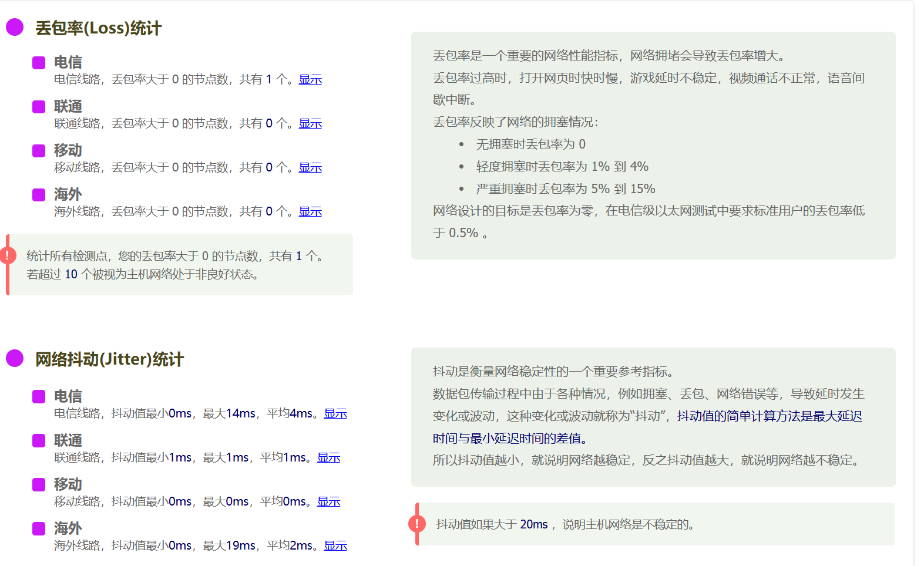Click the highlighted jitter calculation method text
The image size is (924, 566).
pos(769,416)
